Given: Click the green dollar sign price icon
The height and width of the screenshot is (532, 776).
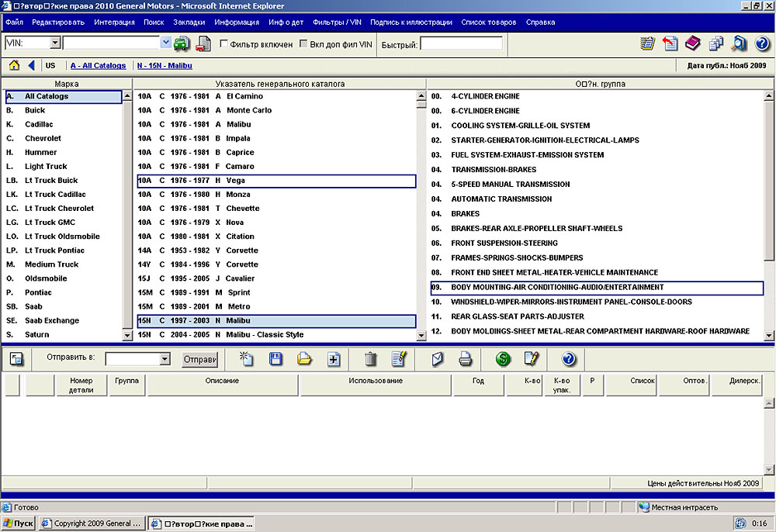Looking at the screenshot, I should point(504,359).
